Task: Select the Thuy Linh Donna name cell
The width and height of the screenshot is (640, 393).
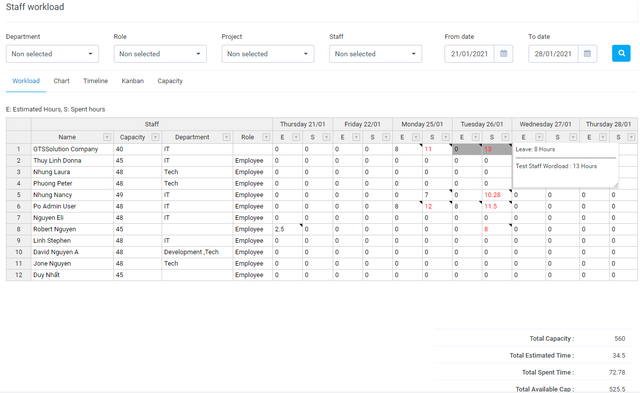Action: 72,161
